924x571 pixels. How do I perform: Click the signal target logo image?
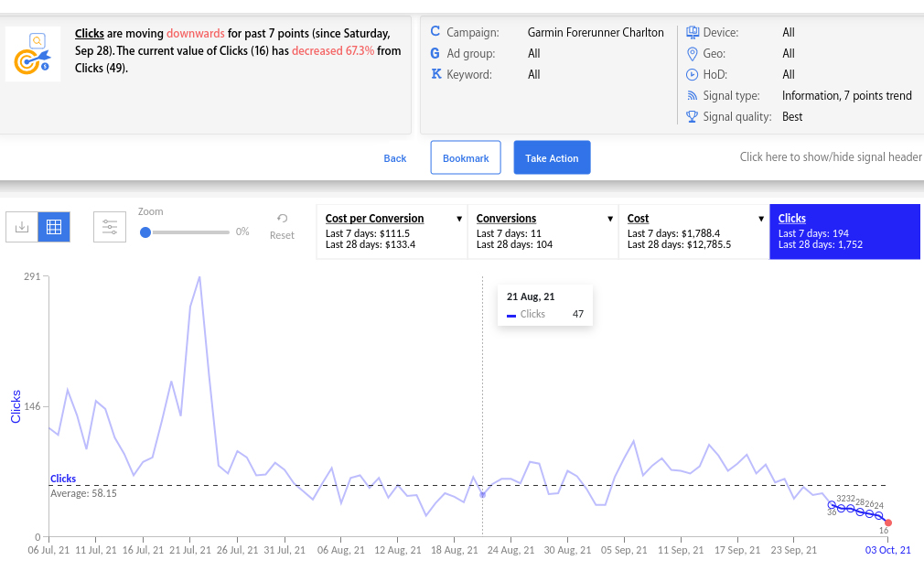33,54
